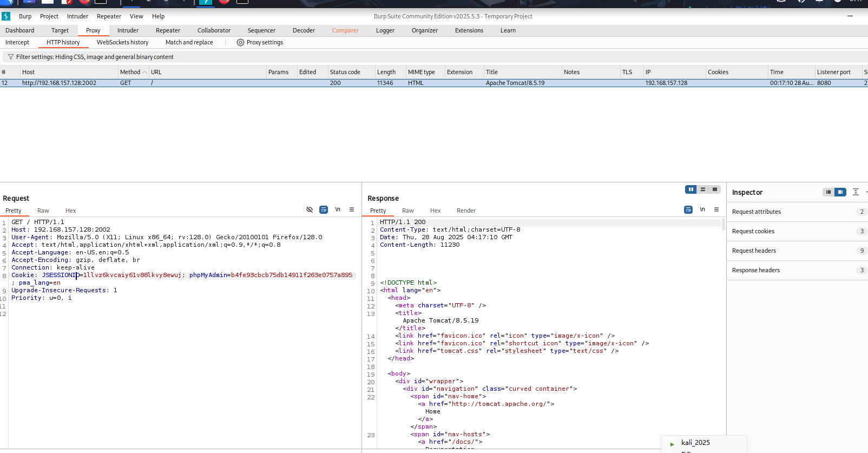The height and width of the screenshot is (453, 868).
Task: Switch to Decoder tab
Action: 304,30
